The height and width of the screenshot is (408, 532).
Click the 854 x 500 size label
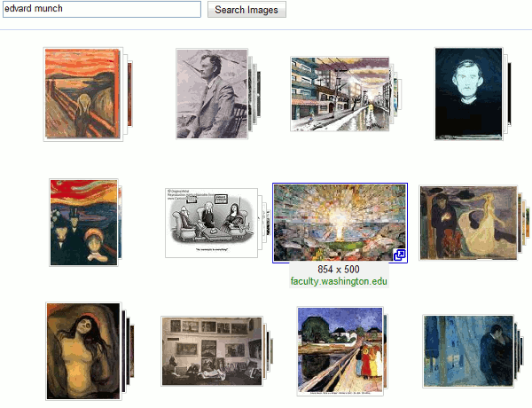pos(339,270)
